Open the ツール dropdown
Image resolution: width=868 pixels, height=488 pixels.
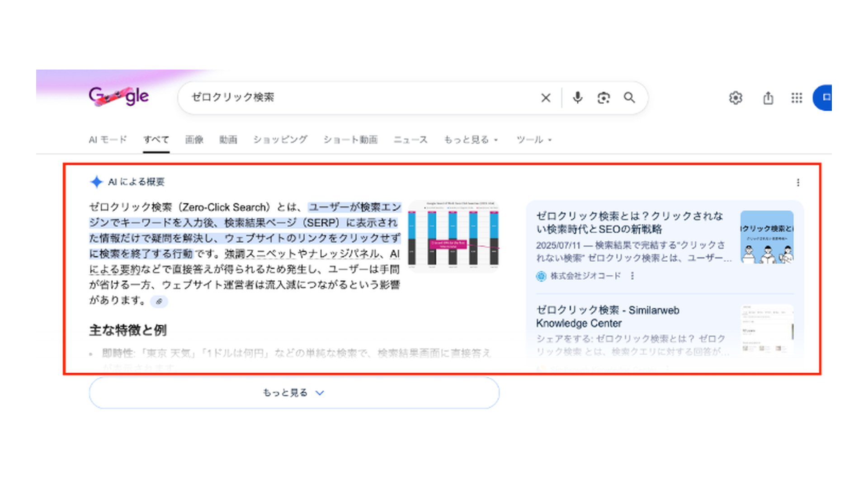[534, 140]
